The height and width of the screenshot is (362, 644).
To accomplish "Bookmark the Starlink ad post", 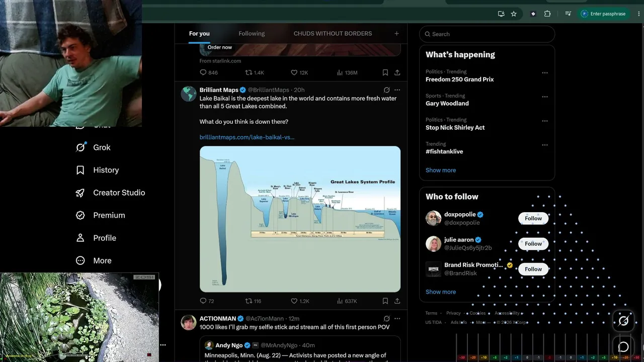I will point(385,72).
